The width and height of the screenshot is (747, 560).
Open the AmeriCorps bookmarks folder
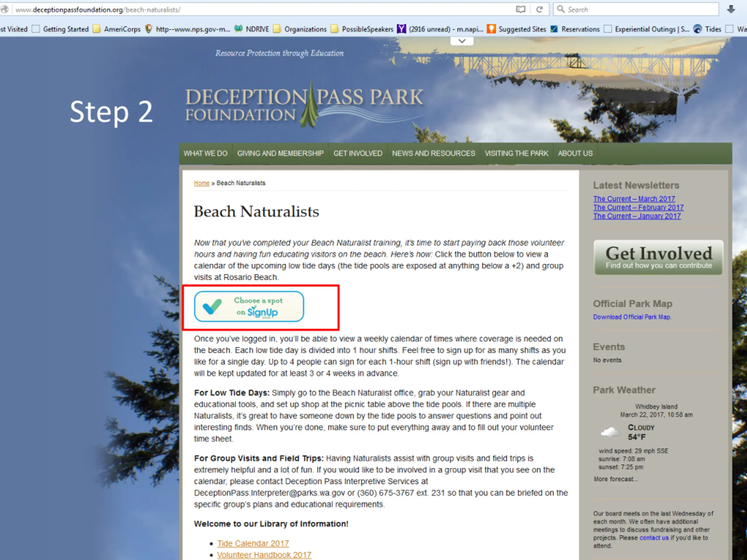coord(117,29)
